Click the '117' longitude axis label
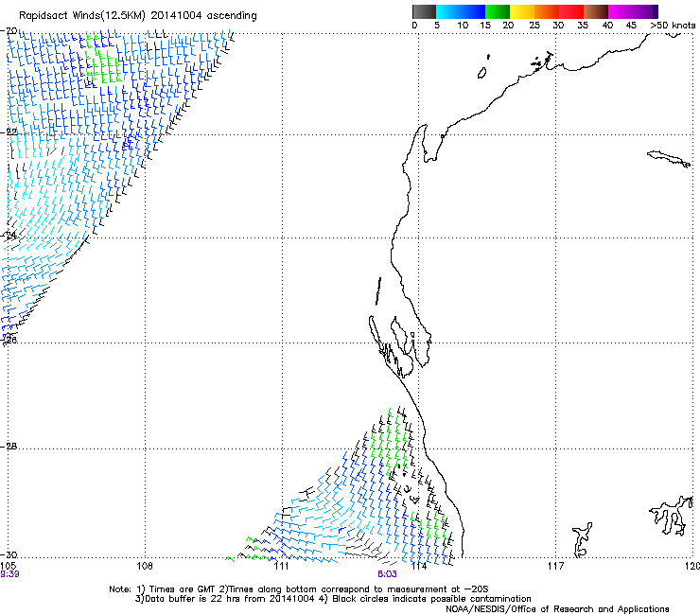700x615 pixels. (555, 566)
